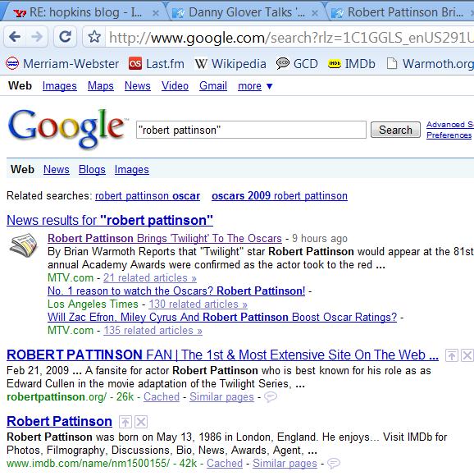The height and width of the screenshot is (476, 474).
Task: Expand the 'more' dropdown in Google nav
Action: pyautogui.click(x=255, y=86)
